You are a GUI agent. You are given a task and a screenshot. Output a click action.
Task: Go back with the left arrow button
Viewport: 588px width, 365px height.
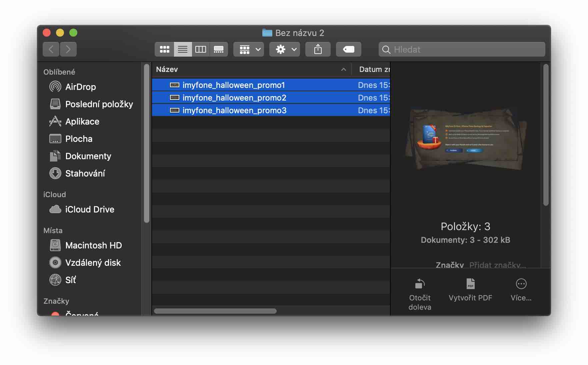[51, 49]
